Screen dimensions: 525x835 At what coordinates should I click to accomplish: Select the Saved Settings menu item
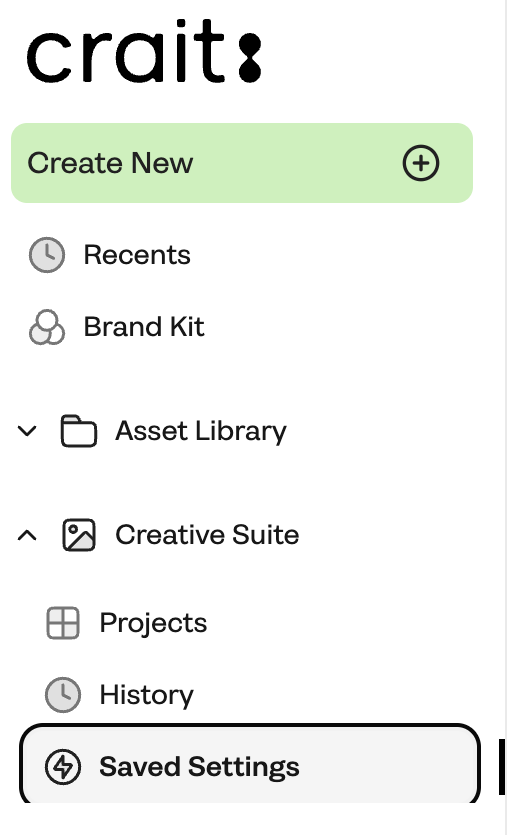point(250,766)
